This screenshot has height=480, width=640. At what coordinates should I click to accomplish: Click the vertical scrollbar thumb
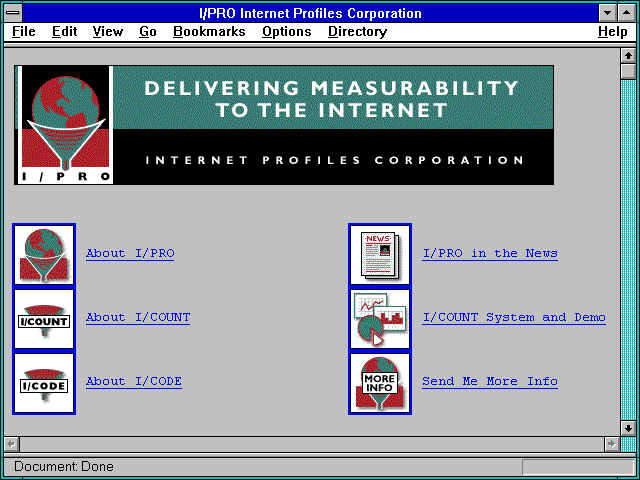coord(628,71)
